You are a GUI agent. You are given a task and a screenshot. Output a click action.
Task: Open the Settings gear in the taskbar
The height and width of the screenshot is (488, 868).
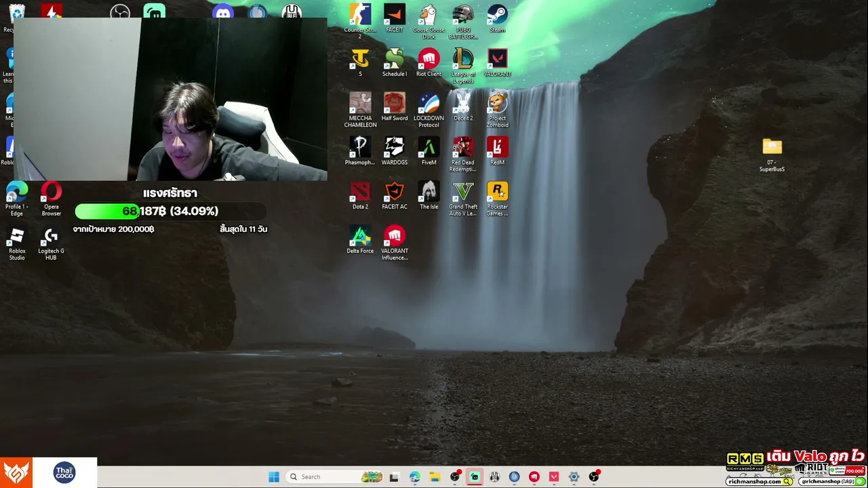click(x=574, y=476)
